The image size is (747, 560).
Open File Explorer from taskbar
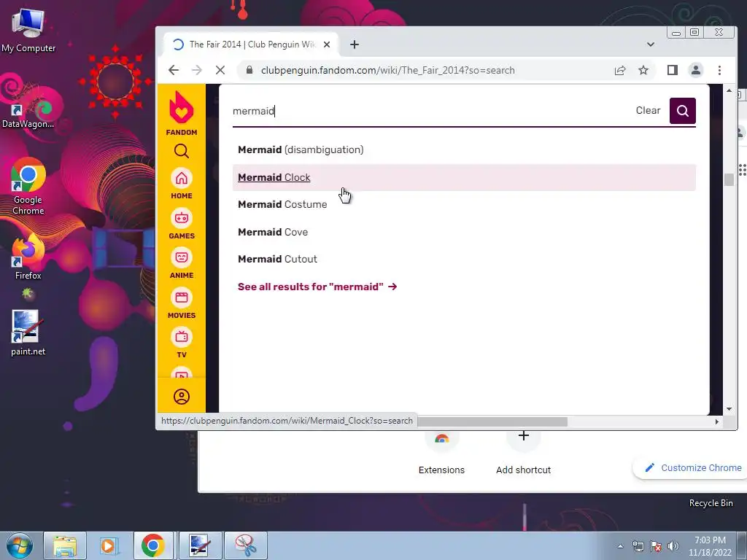65,545
